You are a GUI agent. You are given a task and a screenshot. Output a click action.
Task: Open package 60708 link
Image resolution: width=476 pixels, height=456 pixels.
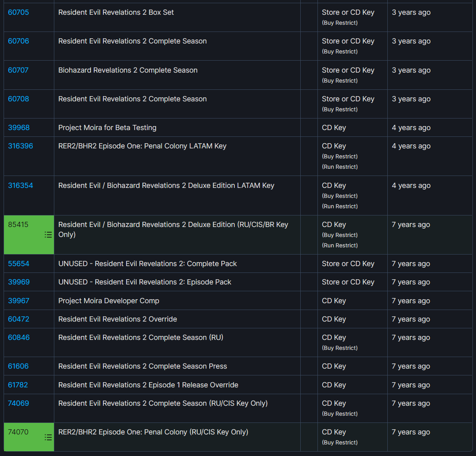18,99
